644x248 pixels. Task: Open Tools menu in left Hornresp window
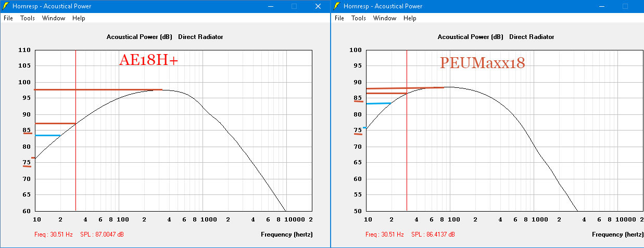pos(28,18)
